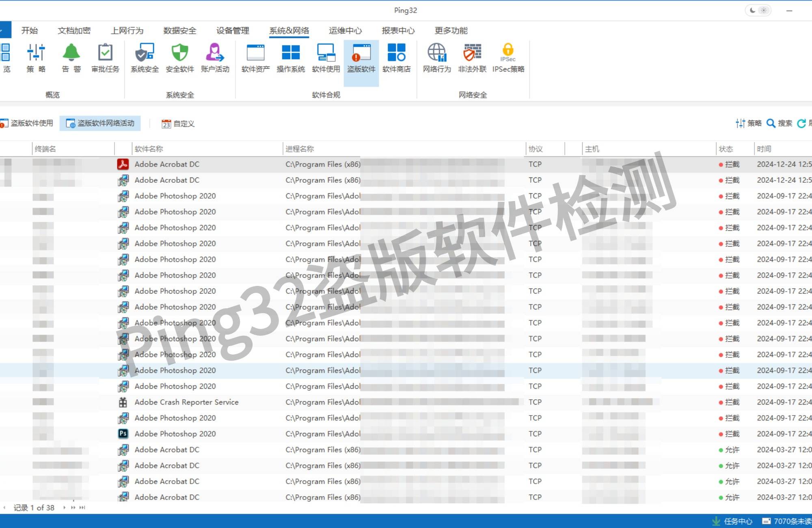Open the IPSec策略 policy icon

[508, 57]
